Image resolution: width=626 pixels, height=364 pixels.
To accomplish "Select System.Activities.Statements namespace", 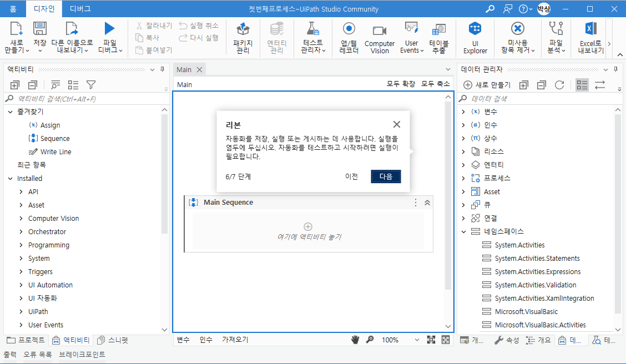I will (x=537, y=258).
